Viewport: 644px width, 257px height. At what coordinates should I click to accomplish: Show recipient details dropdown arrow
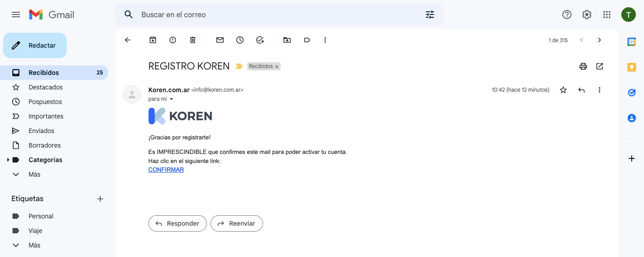pyautogui.click(x=171, y=99)
